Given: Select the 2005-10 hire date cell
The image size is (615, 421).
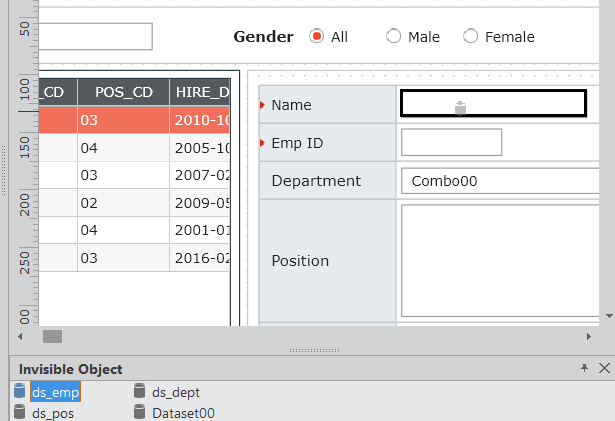Looking at the screenshot, I should click(200, 148).
